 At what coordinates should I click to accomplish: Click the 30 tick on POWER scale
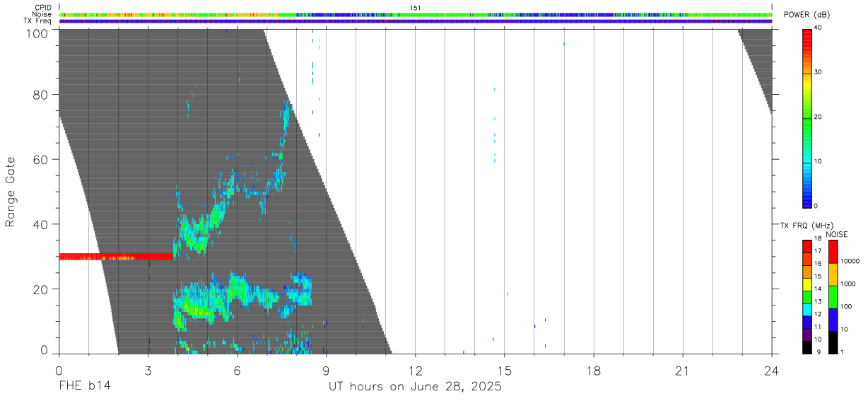pyautogui.click(x=819, y=72)
